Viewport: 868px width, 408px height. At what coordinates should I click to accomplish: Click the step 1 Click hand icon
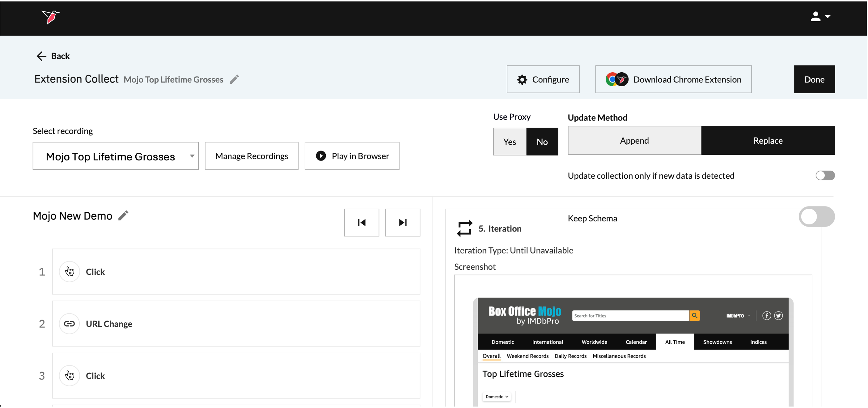(70, 272)
